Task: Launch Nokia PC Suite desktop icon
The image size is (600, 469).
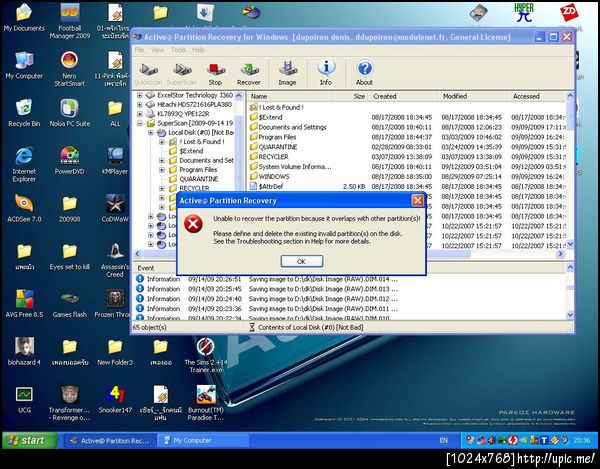Action: [69, 112]
